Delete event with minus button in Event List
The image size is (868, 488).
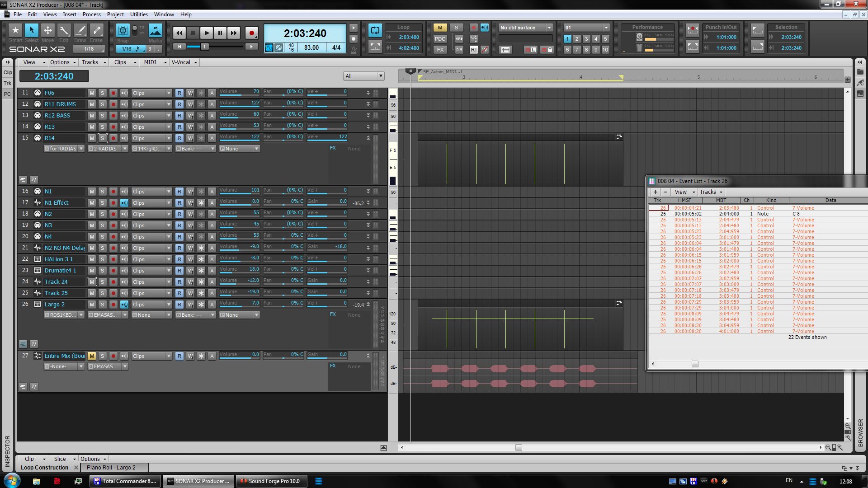665,192
